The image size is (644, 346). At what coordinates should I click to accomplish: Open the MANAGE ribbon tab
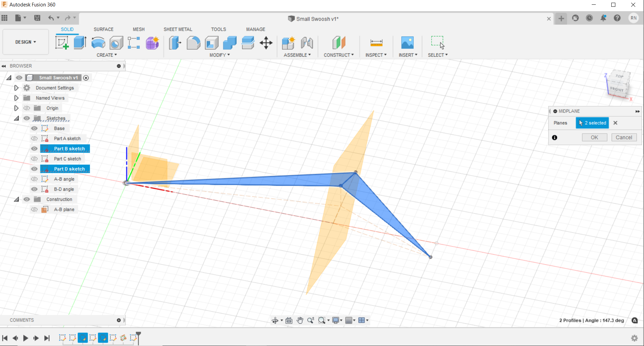[255, 29]
